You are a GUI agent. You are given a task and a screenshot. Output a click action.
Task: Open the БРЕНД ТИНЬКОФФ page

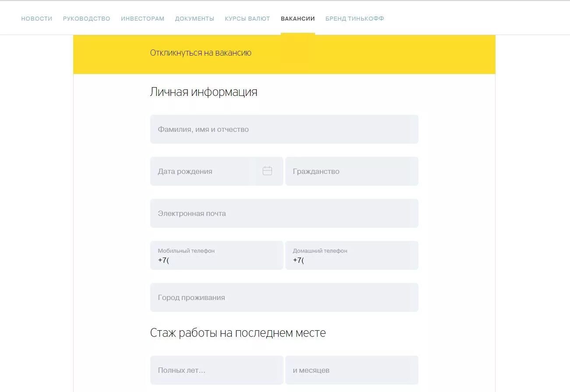[x=354, y=18]
